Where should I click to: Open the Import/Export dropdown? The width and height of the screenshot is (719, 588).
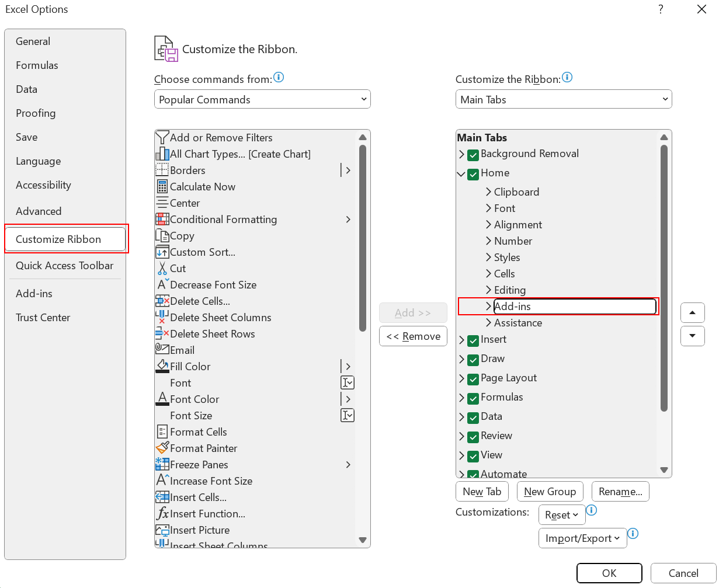[x=582, y=538]
